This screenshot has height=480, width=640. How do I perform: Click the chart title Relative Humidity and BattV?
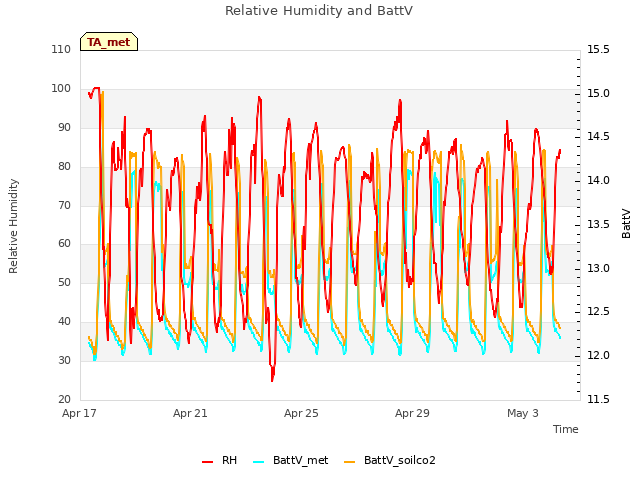click(319, 11)
